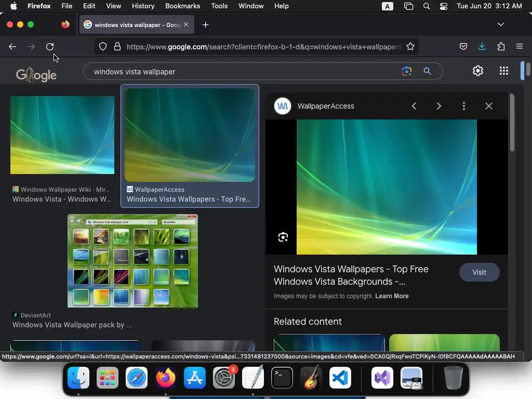Open Control Center in menu bar

click(444, 6)
